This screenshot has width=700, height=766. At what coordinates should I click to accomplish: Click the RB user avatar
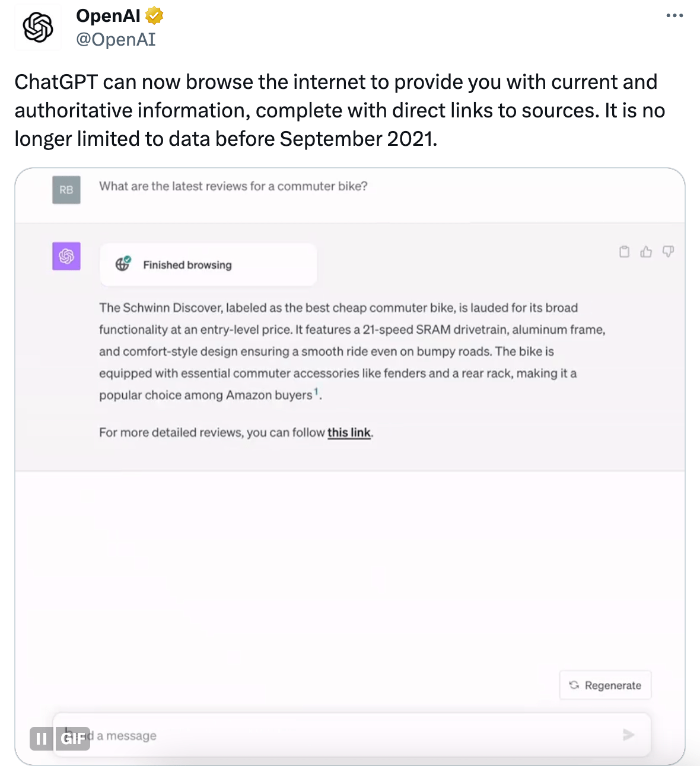click(66, 190)
